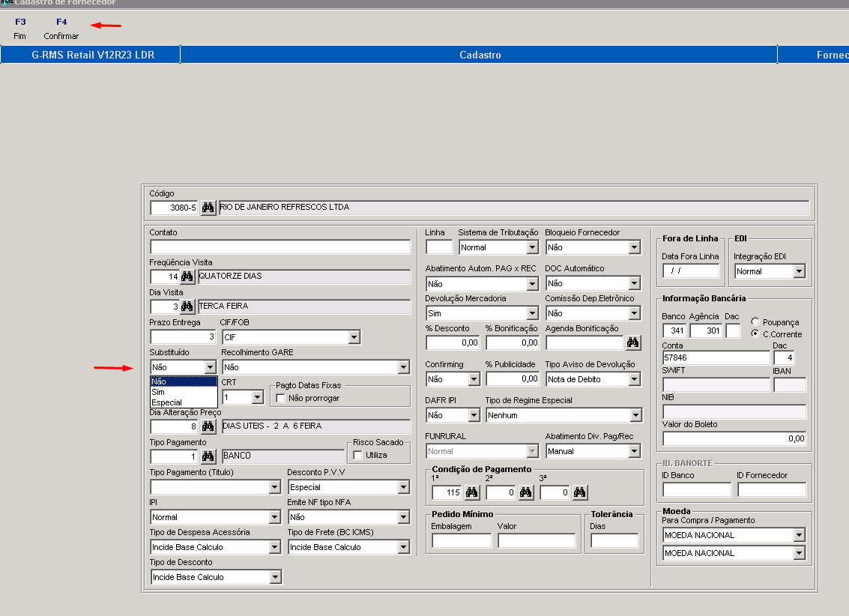Viewport: 849px width, 616px height.
Task: Open the IPI Normal dropdown
Action: click(x=275, y=518)
